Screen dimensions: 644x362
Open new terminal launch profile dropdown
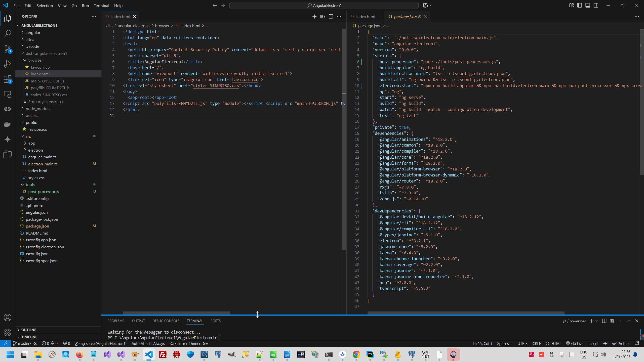[x=597, y=321]
